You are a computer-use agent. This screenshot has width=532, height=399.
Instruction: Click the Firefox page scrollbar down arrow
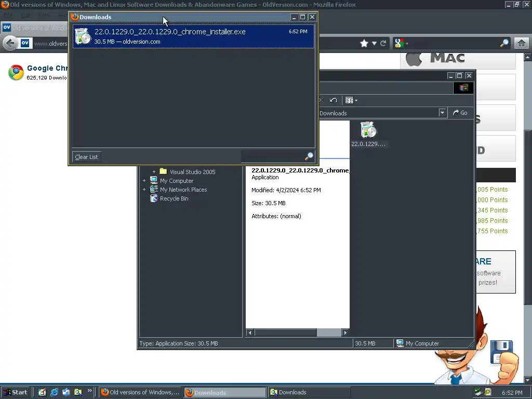point(528,380)
